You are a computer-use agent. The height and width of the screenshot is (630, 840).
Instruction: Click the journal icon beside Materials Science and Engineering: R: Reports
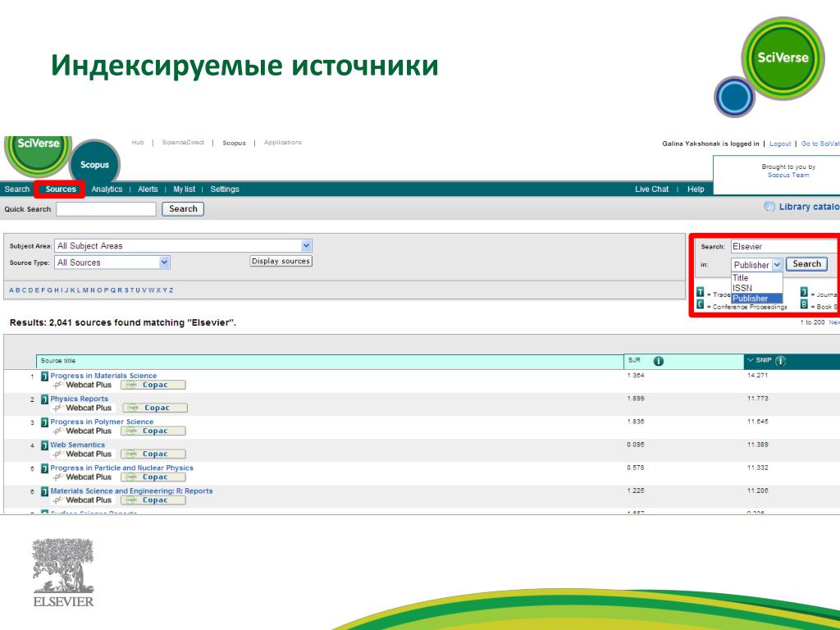tap(45, 491)
